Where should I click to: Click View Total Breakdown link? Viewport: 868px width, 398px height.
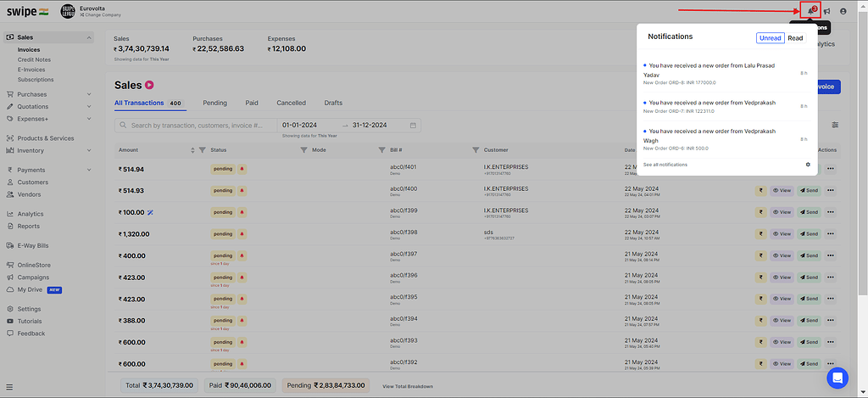[408, 386]
